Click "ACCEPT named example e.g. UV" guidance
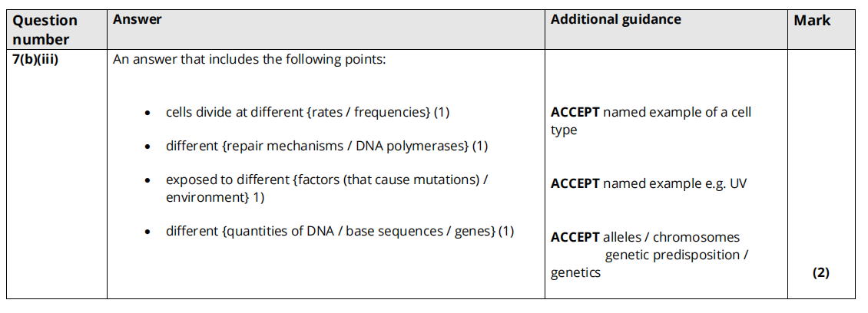This screenshot has height=313, width=868. click(x=648, y=184)
